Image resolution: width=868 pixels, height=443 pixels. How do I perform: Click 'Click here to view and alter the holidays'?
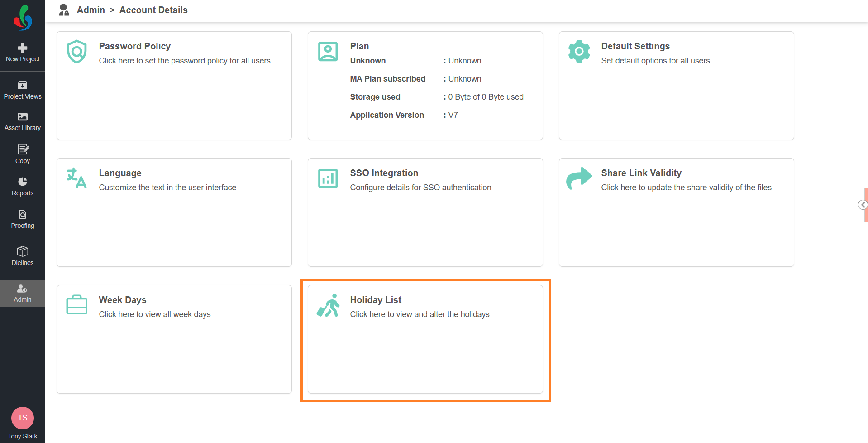click(420, 314)
